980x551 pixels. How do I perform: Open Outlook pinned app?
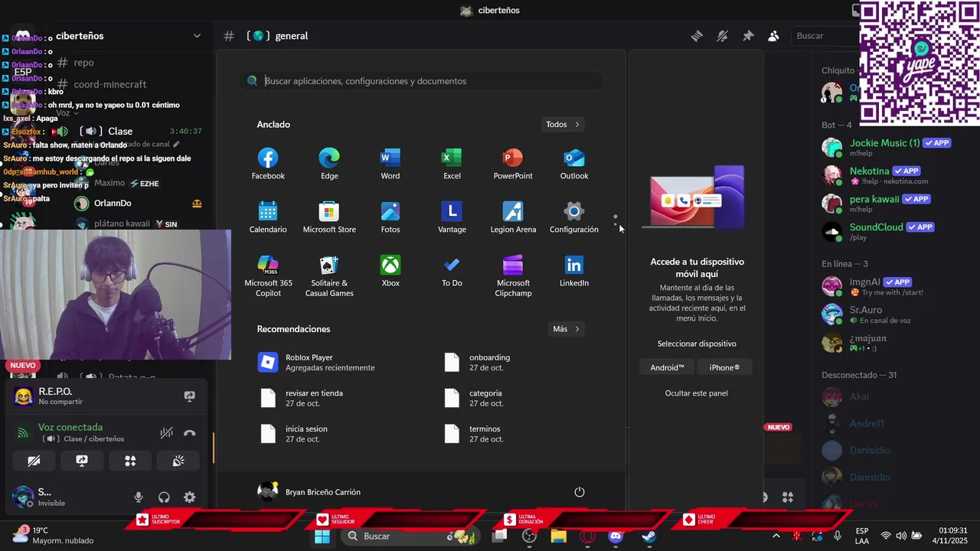click(574, 165)
